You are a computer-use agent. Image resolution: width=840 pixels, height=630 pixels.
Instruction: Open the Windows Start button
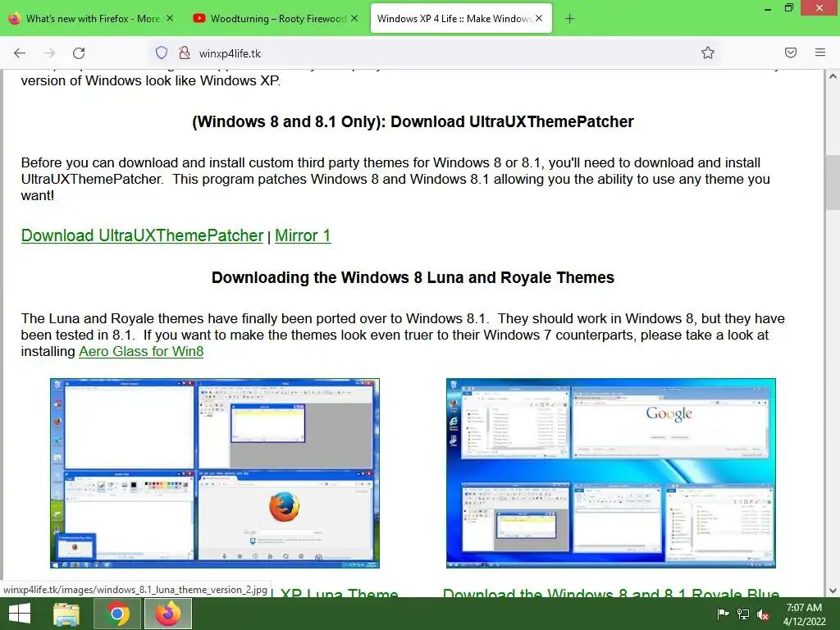coord(20,614)
